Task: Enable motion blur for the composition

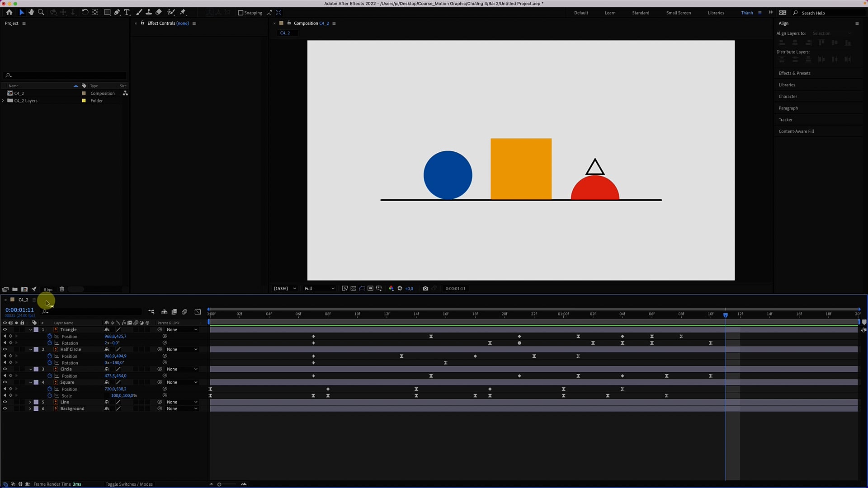Action: (184, 312)
